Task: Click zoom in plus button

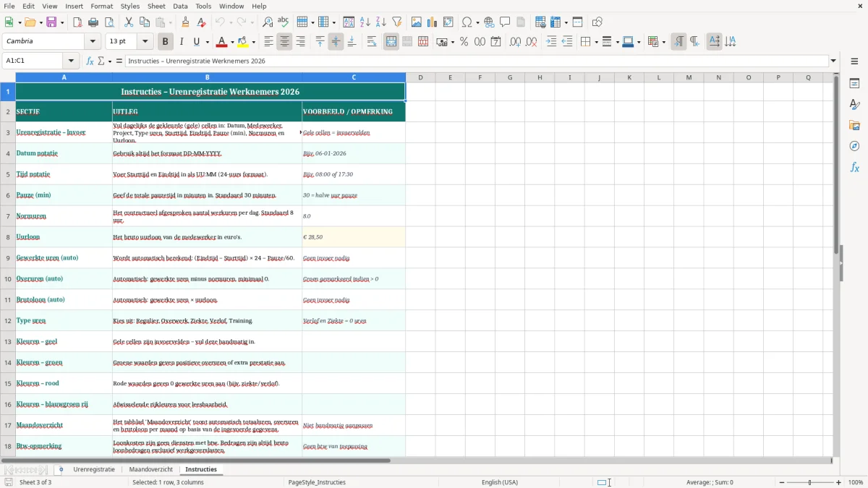Action: [839, 482]
